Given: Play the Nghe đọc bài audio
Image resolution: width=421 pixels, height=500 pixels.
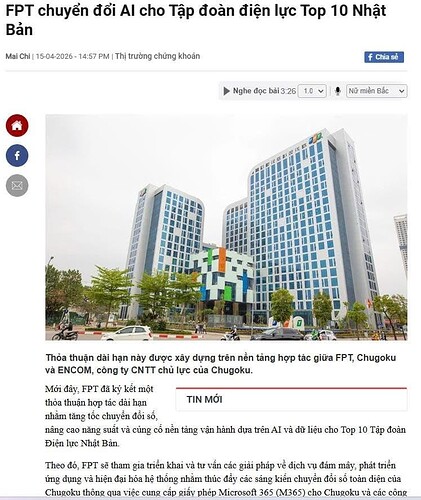Looking at the screenshot, I should (x=226, y=91).
